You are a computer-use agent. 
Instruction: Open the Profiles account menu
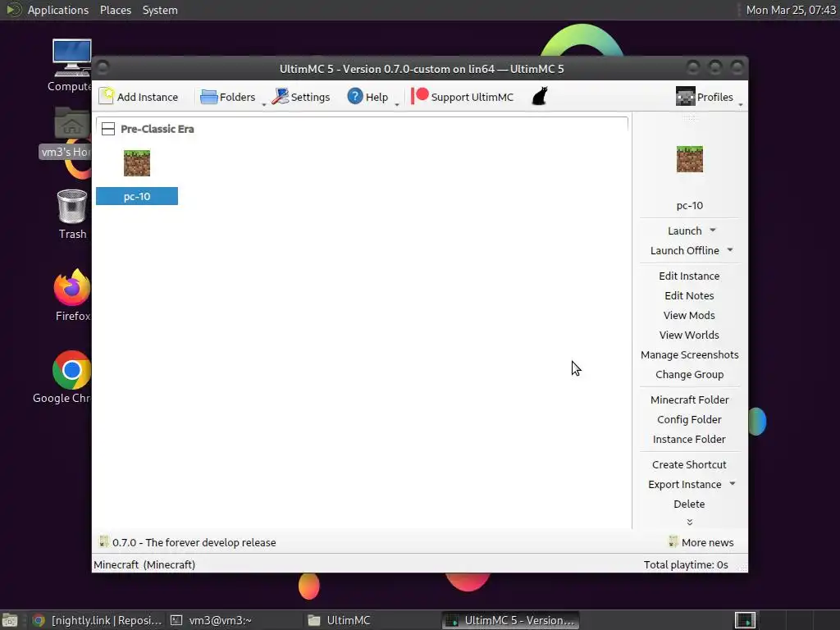click(704, 97)
